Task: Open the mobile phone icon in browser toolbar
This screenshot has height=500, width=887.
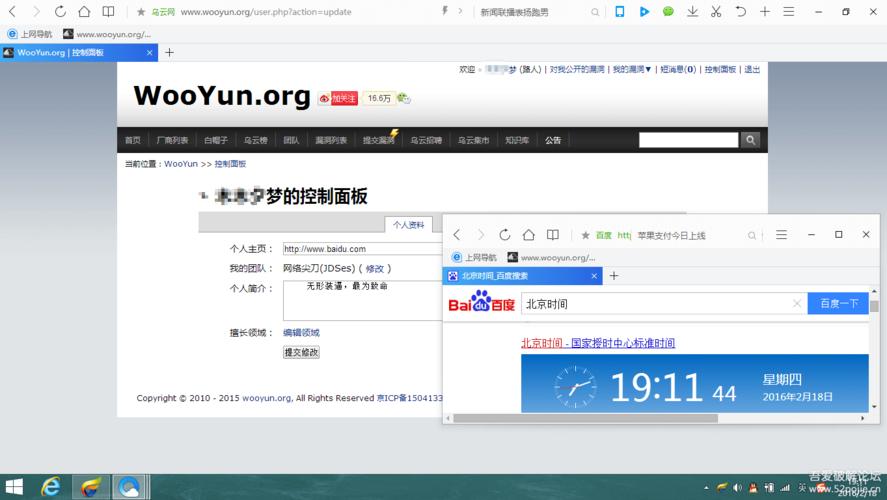Action: pos(620,11)
